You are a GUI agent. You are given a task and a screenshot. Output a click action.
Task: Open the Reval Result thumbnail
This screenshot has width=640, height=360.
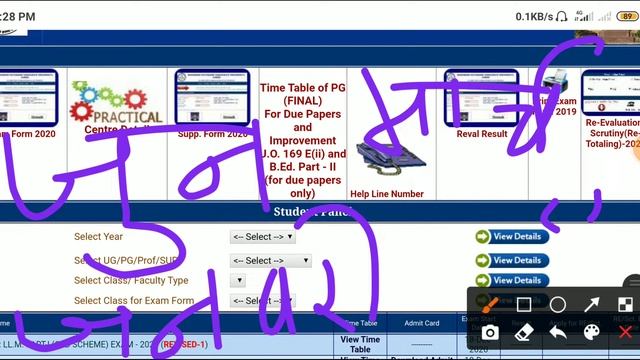482,98
